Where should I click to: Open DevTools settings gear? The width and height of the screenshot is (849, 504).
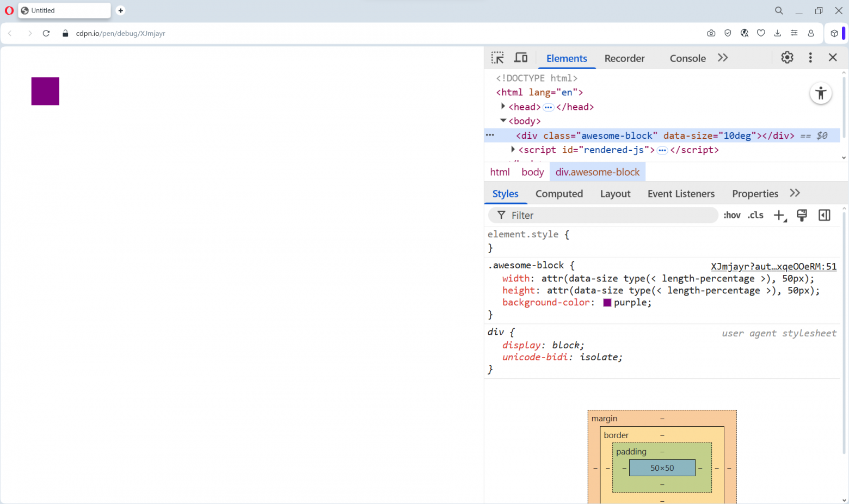[787, 58]
